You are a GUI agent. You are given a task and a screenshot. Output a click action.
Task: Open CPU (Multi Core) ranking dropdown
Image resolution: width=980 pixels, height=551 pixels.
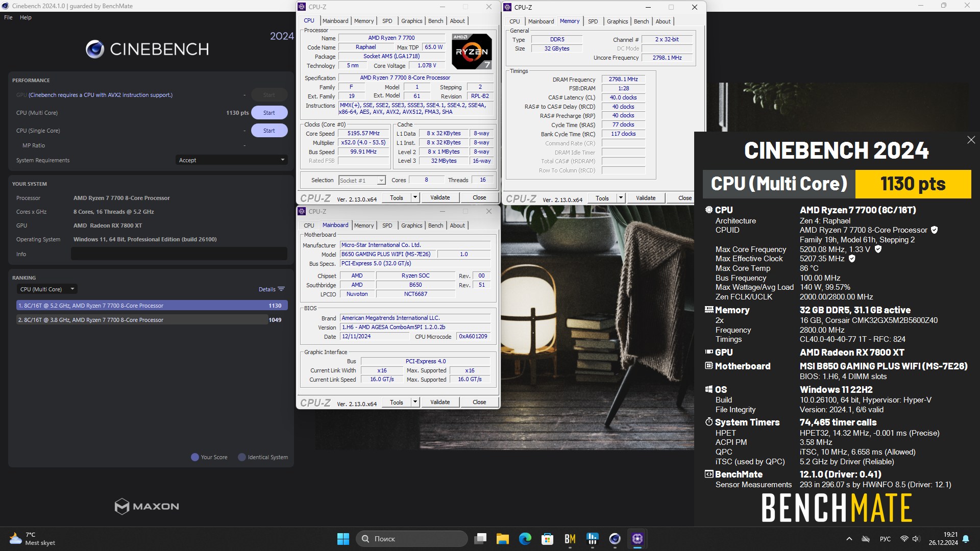(x=46, y=289)
